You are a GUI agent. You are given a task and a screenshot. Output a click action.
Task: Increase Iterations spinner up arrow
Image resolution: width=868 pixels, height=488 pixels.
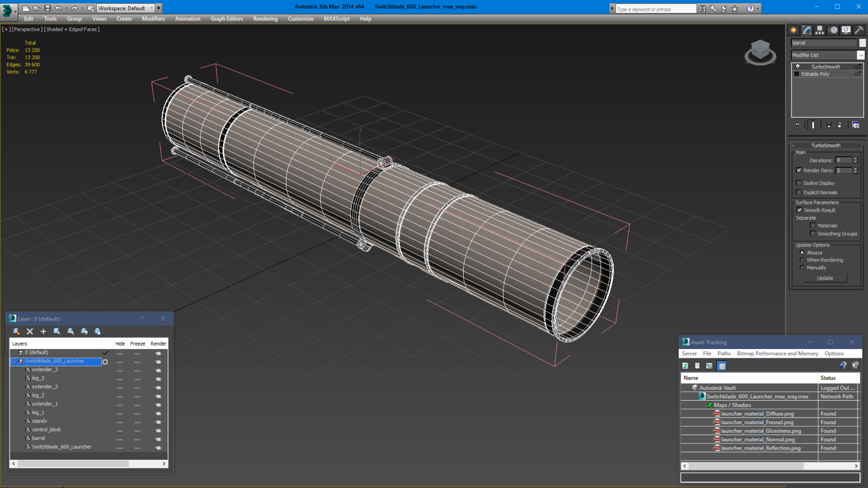[x=855, y=159]
